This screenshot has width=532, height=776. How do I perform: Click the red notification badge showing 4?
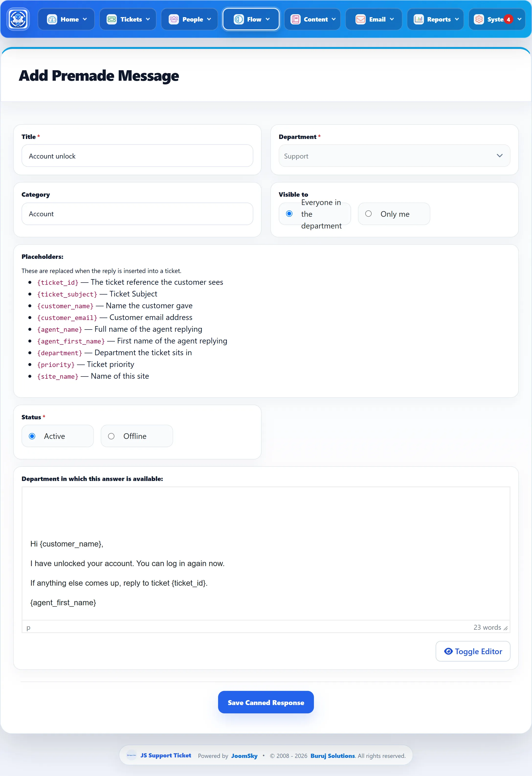508,19
